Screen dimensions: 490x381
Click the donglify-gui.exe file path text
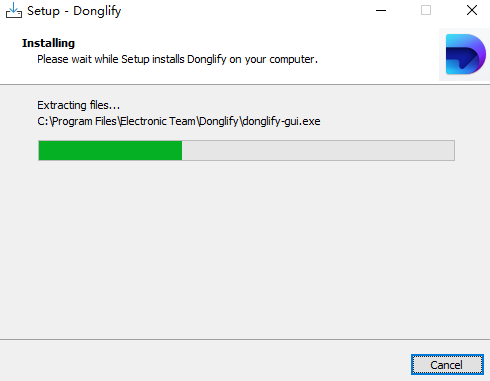[x=179, y=121]
